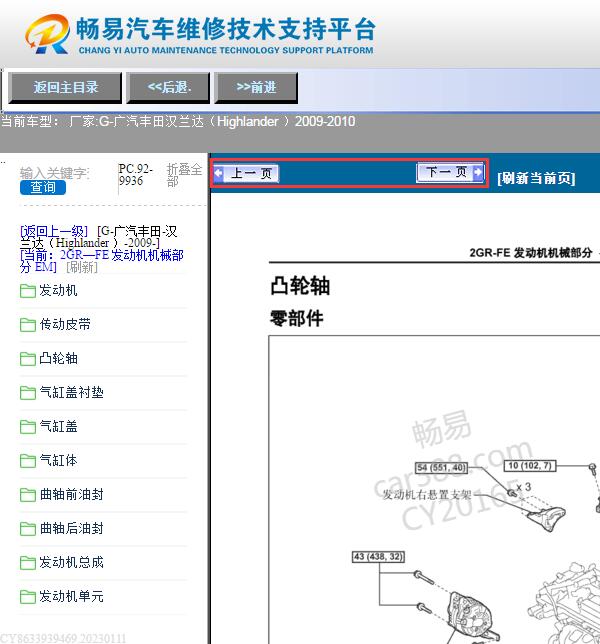Click the 零部件 subheading
Image resolution: width=600 pixels, height=644 pixels.
coord(297,318)
